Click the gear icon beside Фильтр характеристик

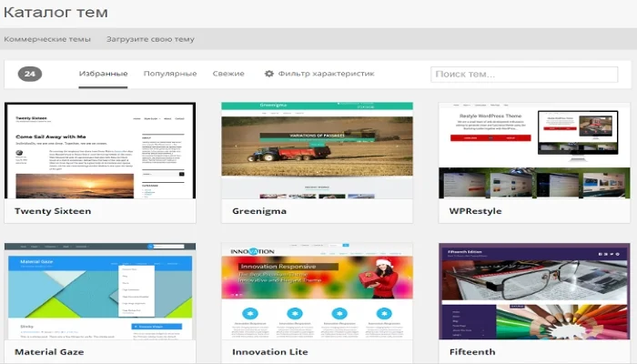tap(269, 74)
